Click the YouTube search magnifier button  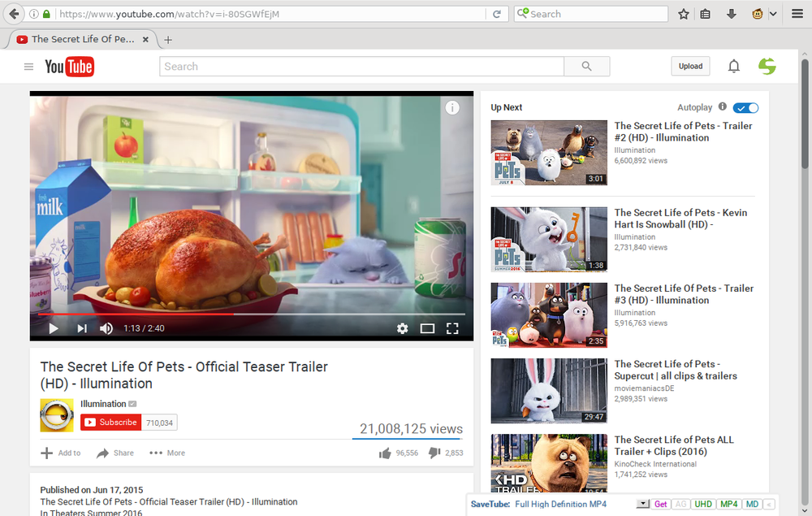587,67
